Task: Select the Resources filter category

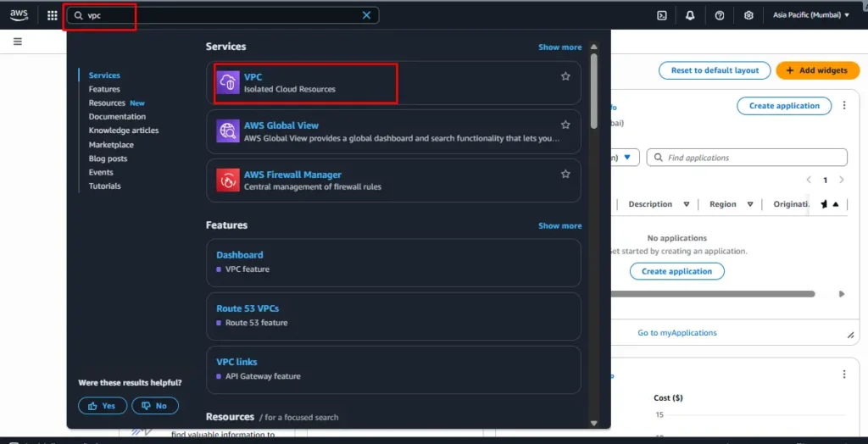Action: 107,103
